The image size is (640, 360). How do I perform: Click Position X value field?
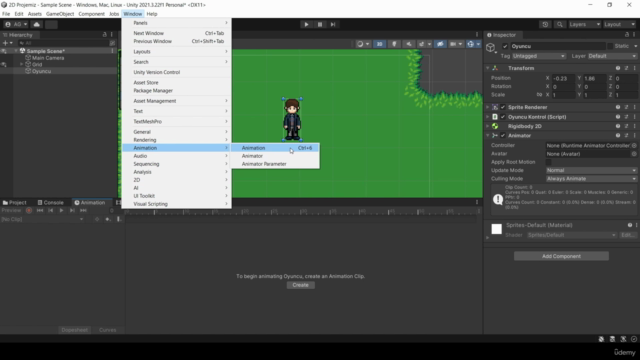(563, 78)
